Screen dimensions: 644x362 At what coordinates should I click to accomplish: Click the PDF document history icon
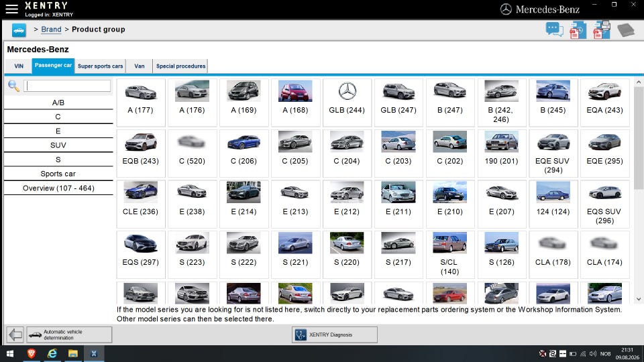pyautogui.click(x=578, y=30)
